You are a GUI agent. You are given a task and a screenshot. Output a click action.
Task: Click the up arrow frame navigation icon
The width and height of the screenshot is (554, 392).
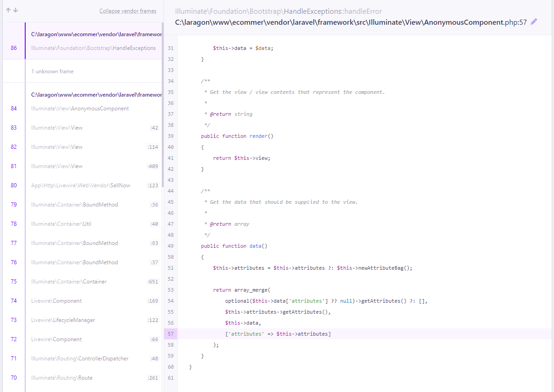tap(9, 10)
